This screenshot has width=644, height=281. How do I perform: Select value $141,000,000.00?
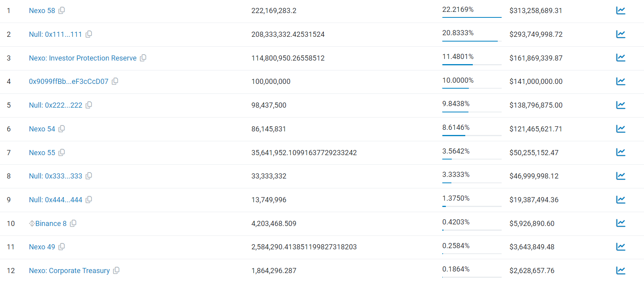[x=536, y=82]
